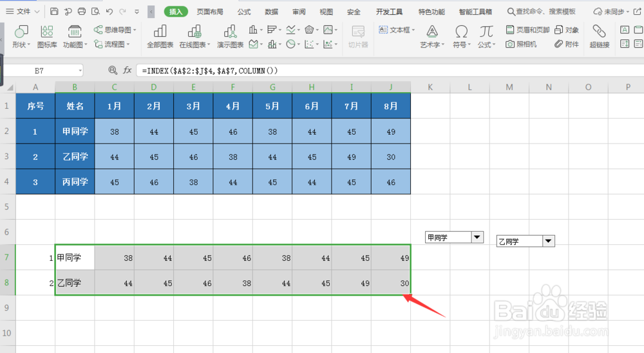Click into the formula bar input
The image size is (644, 353).
pyautogui.click(x=390, y=71)
